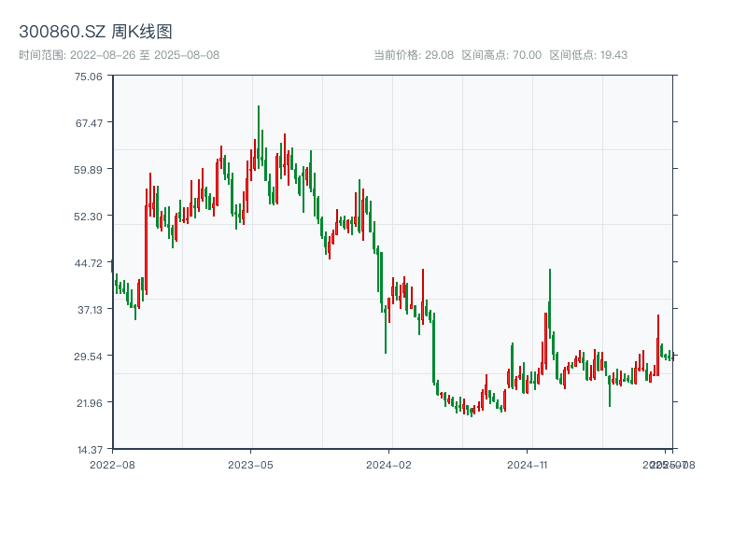This screenshot has height=560, width=747.
Task: Select the 2024-11 x-axis date marker
Action: (x=527, y=464)
